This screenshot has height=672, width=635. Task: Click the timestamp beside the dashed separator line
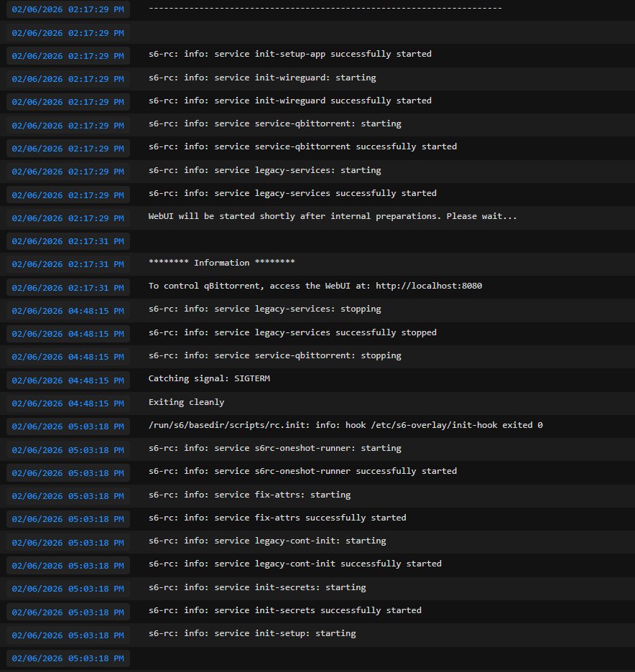click(68, 10)
